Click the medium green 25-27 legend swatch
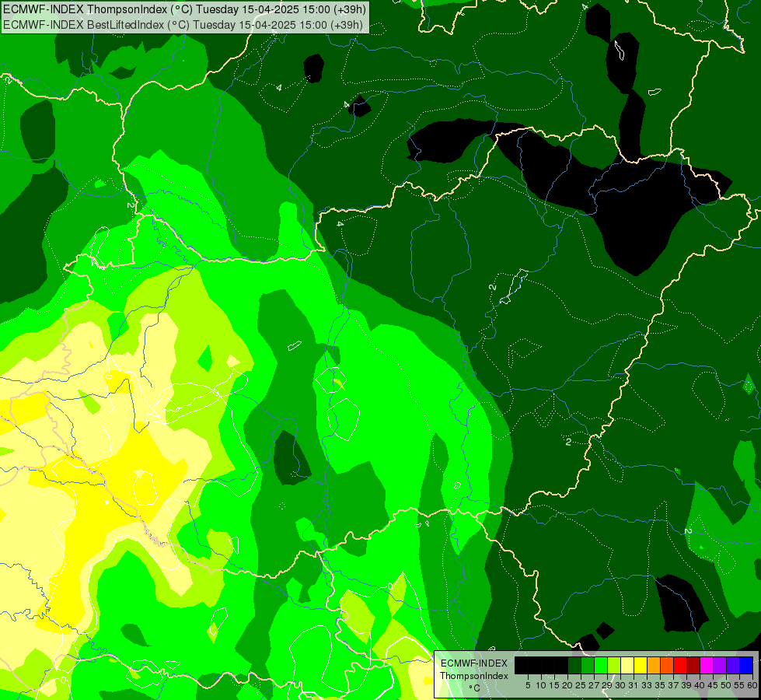The image size is (761, 700). (588, 666)
